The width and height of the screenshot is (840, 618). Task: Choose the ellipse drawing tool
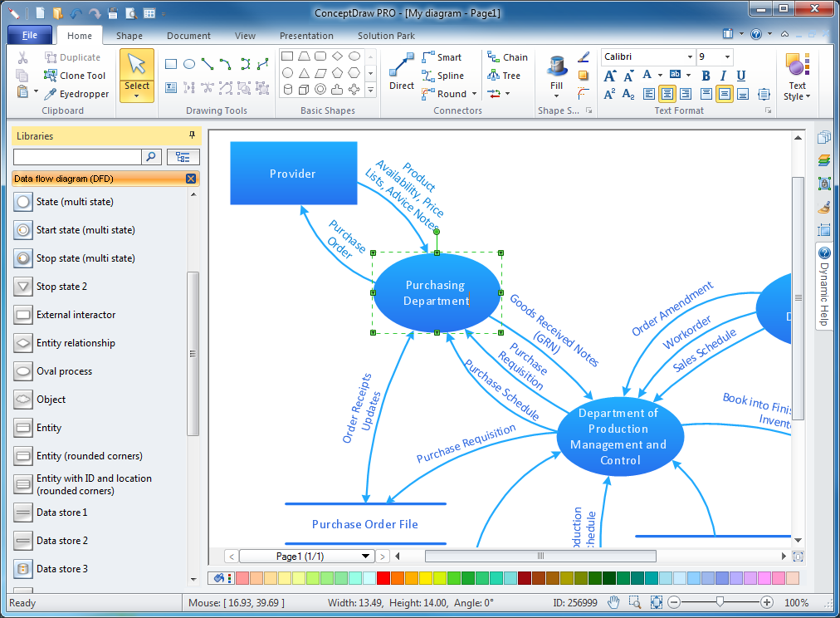coord(189,64)
